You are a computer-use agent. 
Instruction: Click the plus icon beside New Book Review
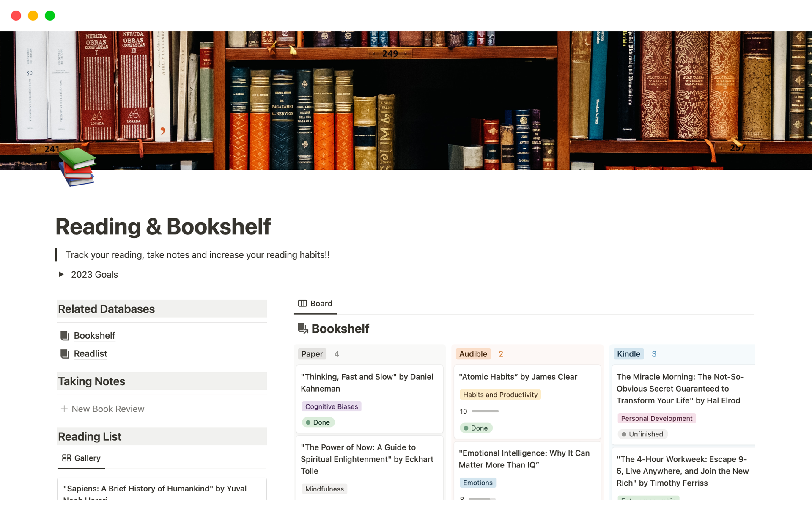pos(64,409)
